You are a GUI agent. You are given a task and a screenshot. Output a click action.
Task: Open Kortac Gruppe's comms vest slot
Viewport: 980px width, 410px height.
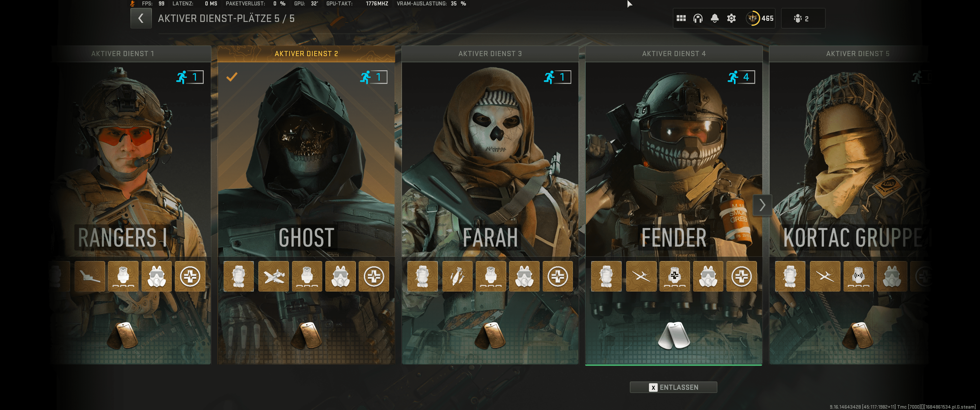coord(859,276)
